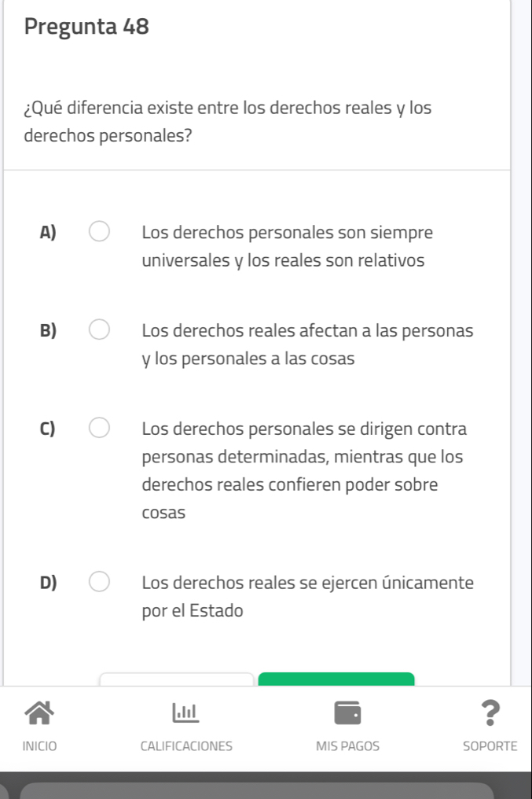Navigate to the SOPORTE tab label

[489, 746]
